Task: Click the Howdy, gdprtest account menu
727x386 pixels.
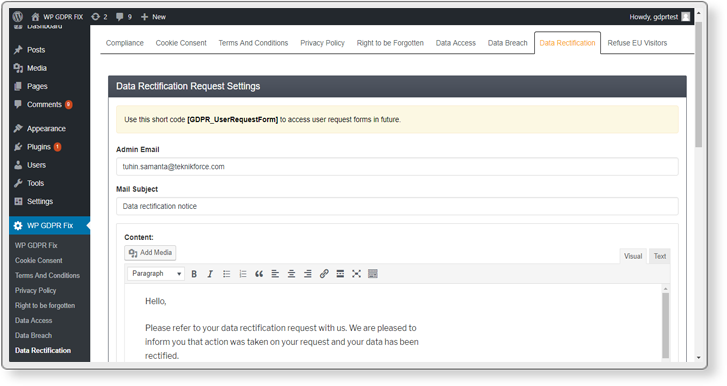Action: click(x=659, y=17)
